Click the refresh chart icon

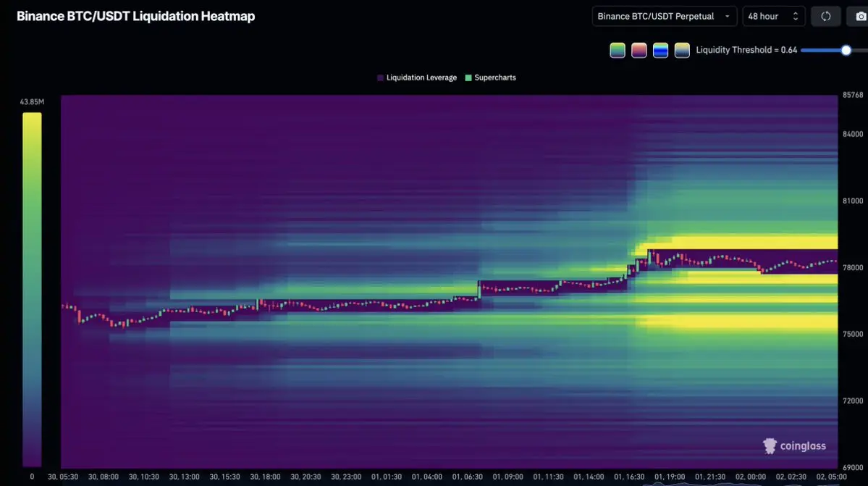point(825,16)
